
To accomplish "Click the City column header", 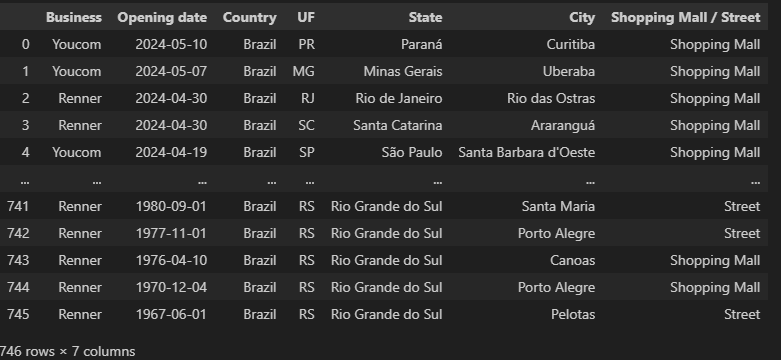I will tap(582, 17).
